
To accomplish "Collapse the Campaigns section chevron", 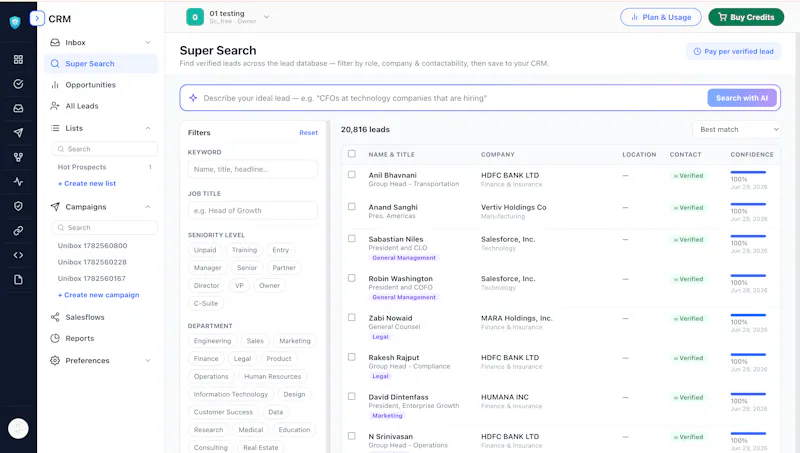I will 148,207.
